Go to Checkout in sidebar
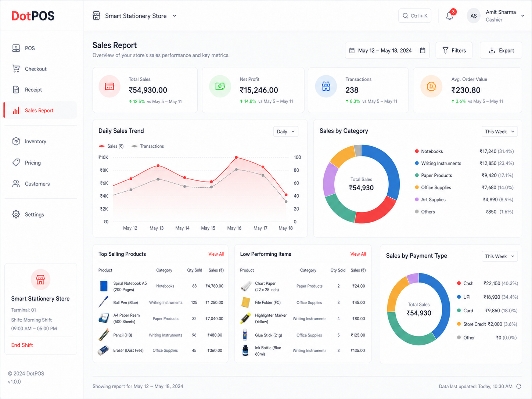 tap(40, 69)
